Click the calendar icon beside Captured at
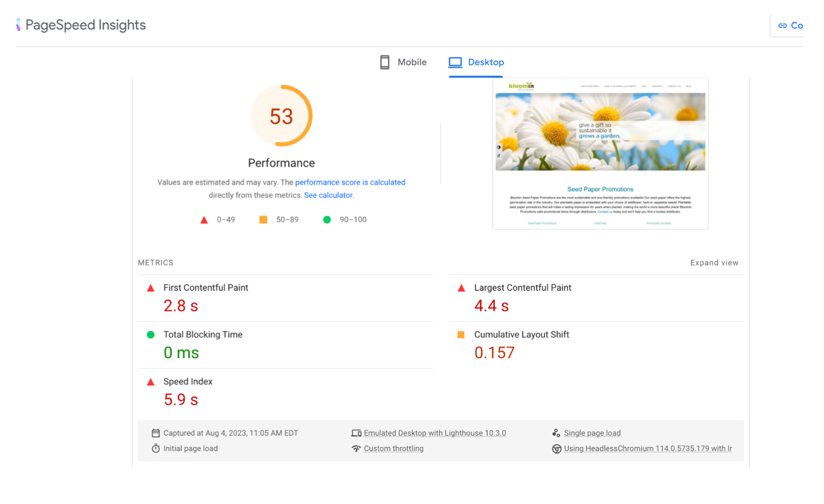Image resolution: width=824 pixels, height=504 pixels. (x=156, y=433)
